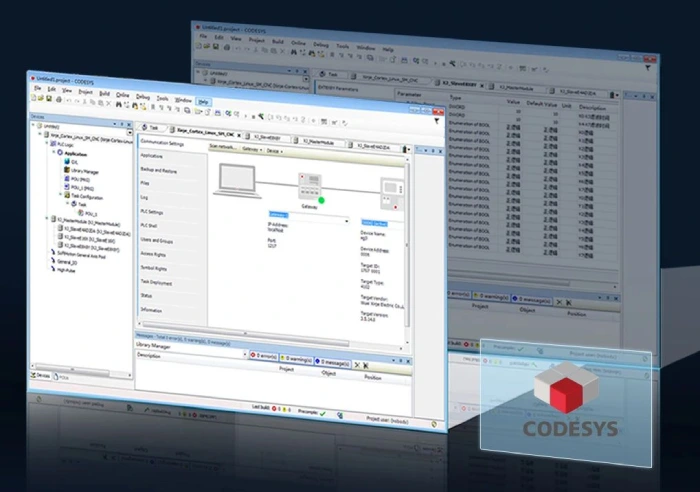Click the Task Configuration icon in tree
700x492 pixels.
click(64, 194)
